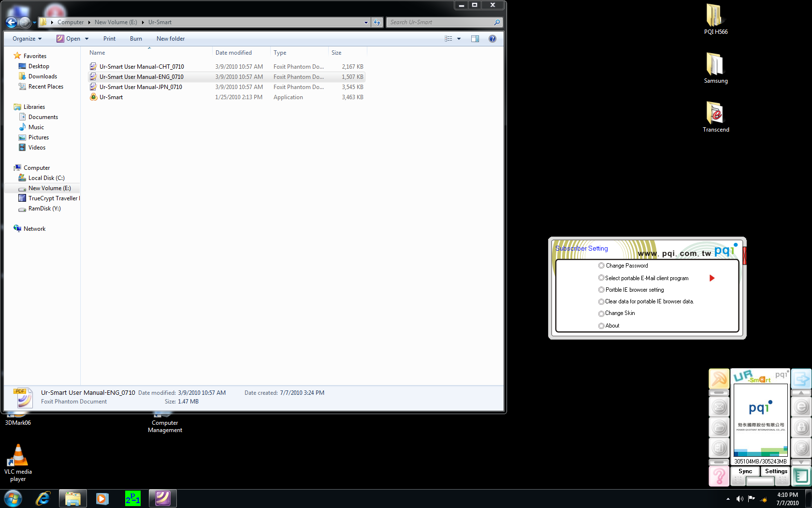Open Downloads in Favorites sidebar
Screen dimensions: 812x508
click(x=43, y=76)
